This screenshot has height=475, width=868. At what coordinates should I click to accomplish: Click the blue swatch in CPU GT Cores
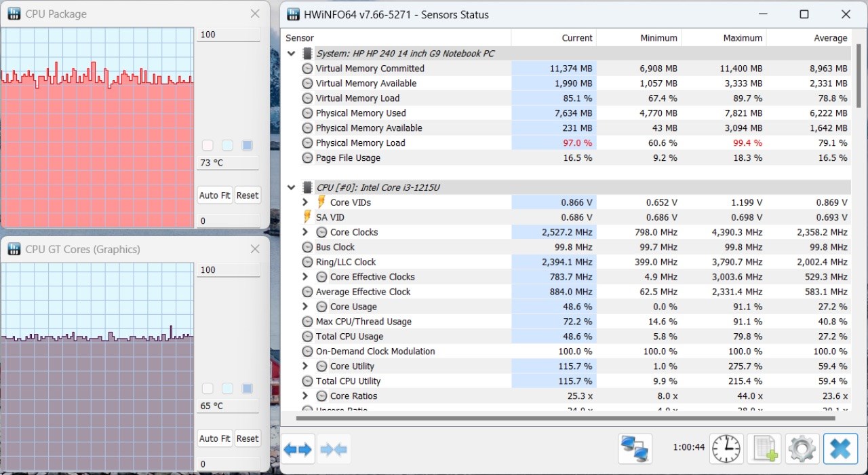(248, 389)
